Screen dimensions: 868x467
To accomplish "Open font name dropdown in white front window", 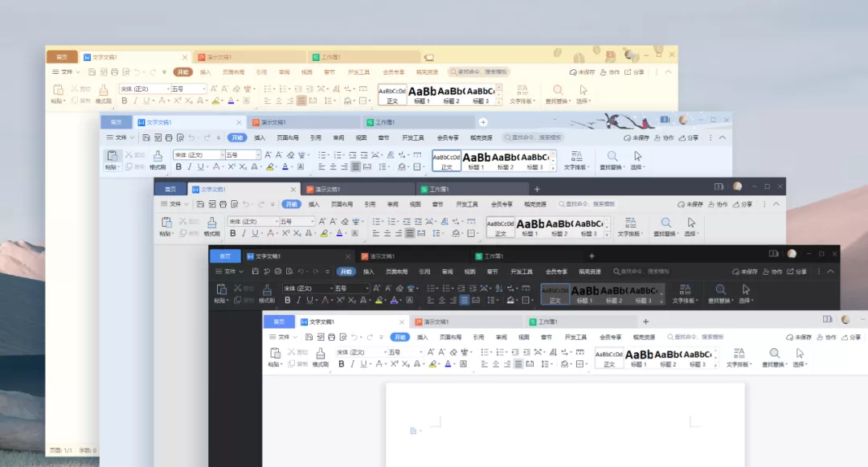I will point(385,352).
